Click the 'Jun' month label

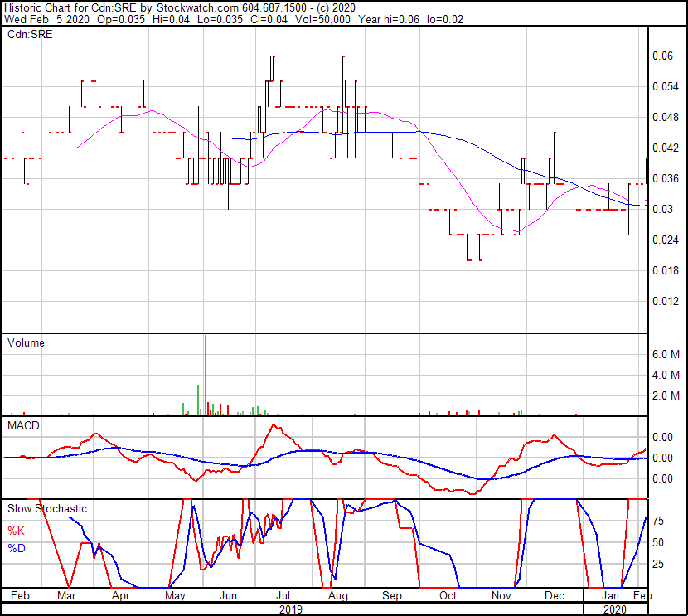click(228, 596)
